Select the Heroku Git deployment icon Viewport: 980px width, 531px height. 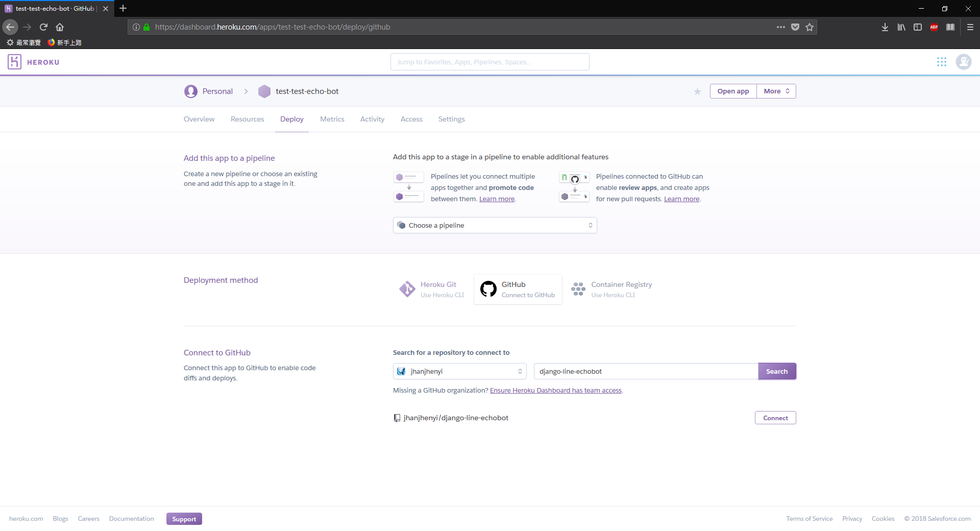pos(407,289)
